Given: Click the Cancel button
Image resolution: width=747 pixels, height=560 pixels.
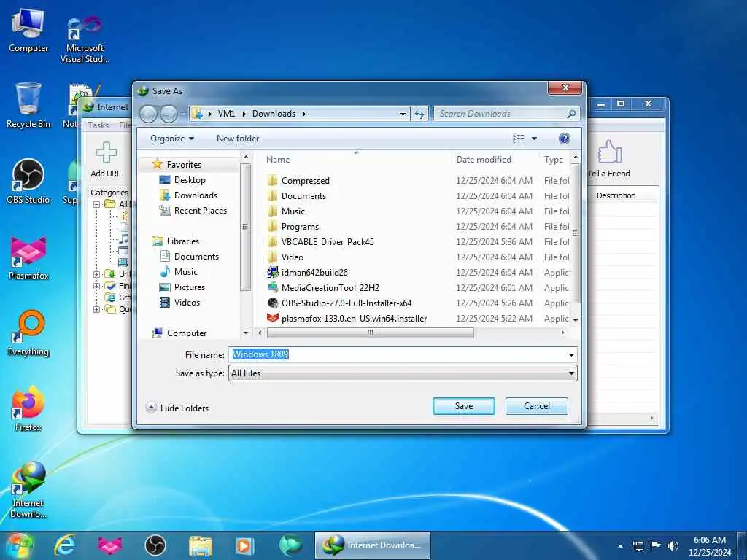Looking at the screenshot, I should point(536,406).
